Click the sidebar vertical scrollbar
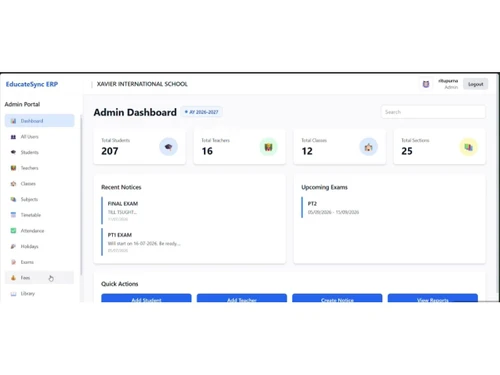Screen dimensions: 500x375 pyautogui.click(x=81, y=195)
